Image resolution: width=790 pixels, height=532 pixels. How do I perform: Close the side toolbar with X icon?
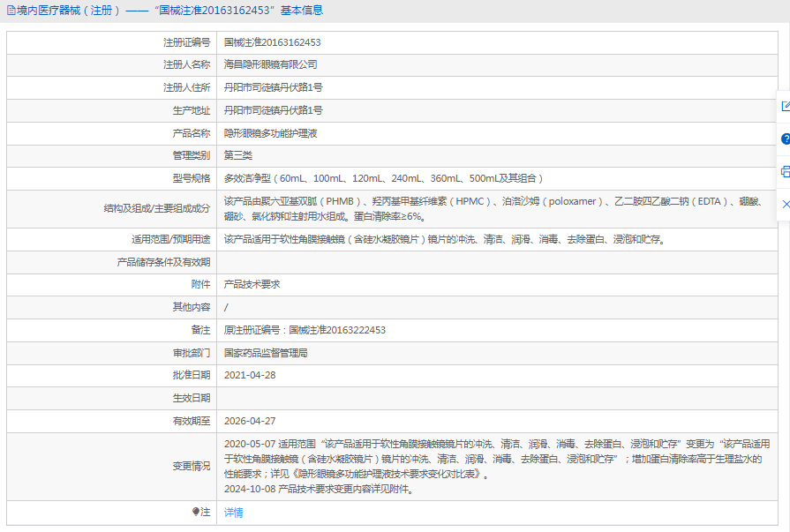pos(786,204)
